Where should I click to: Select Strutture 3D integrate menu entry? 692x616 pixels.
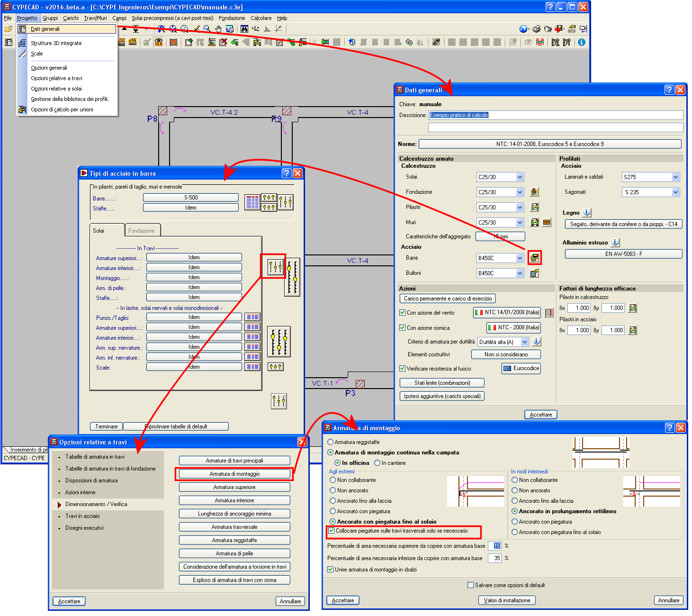(56, 43)
